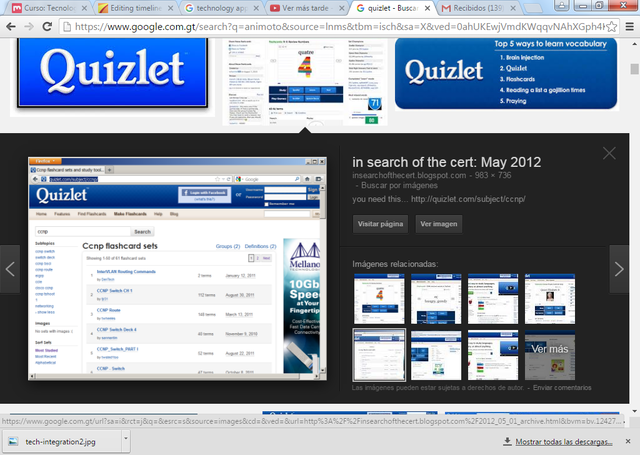This screenshot has width=640, height=455.
Task: Switch to the technology app tab
Action: click(x=222, y=8)
